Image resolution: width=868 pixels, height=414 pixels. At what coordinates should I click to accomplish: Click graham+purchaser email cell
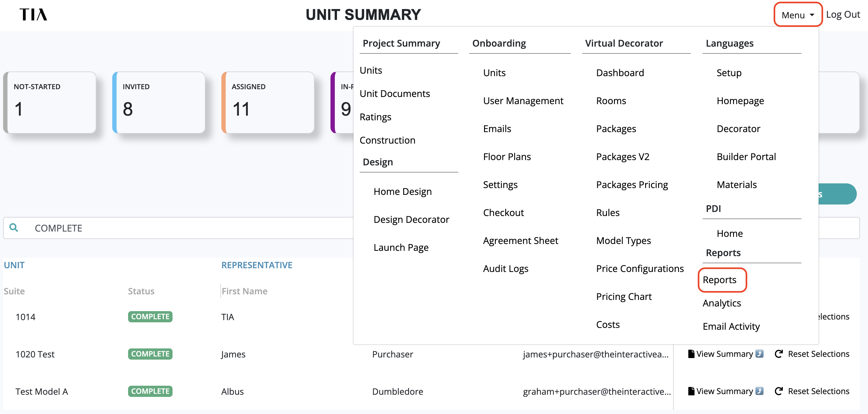597,391
